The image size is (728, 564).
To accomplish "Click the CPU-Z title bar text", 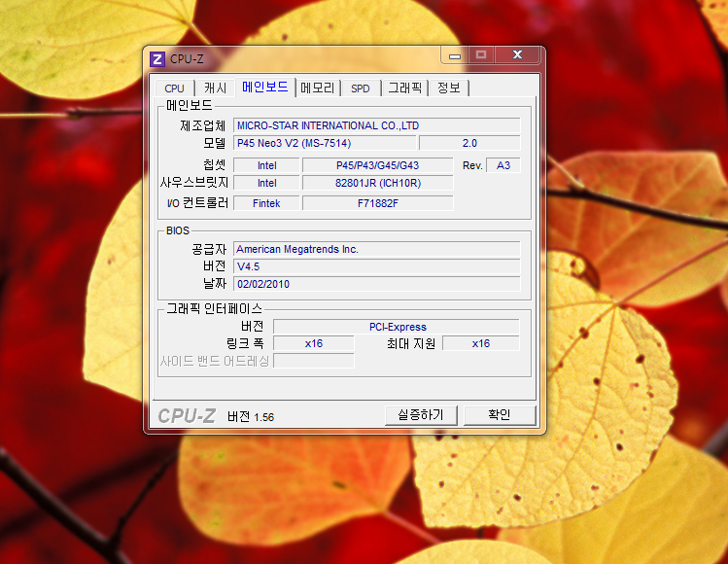I will click(x=187, y=59).
